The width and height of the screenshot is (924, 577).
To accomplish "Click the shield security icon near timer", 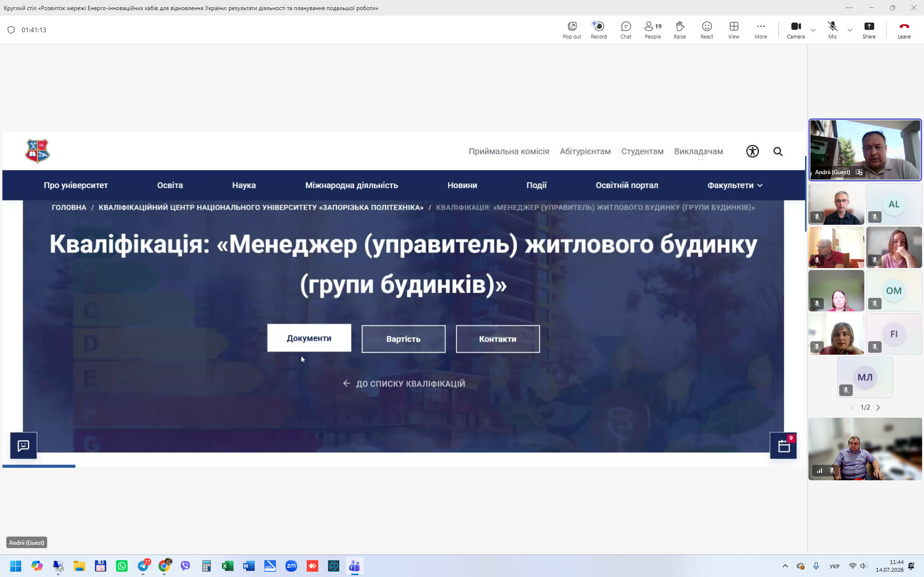I will (x=11, y=30).
